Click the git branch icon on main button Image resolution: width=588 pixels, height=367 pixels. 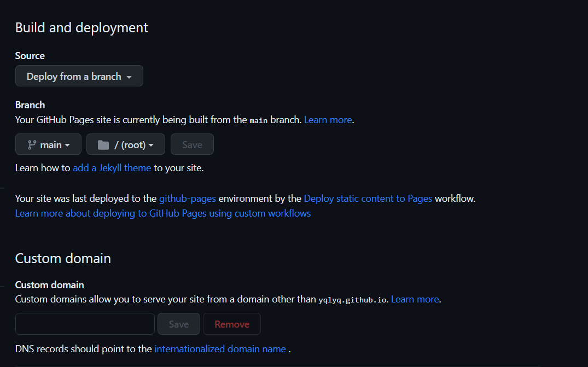click(32, 145)
